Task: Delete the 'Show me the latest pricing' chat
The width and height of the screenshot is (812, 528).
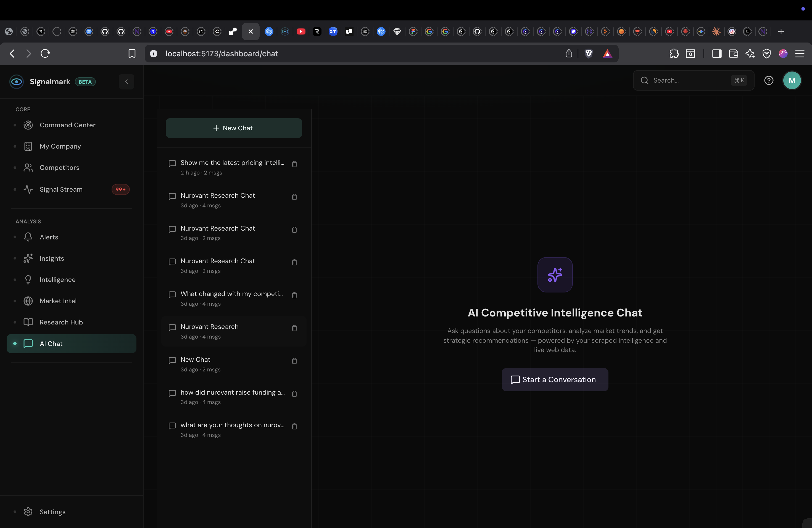Action: tap(294, 164)
